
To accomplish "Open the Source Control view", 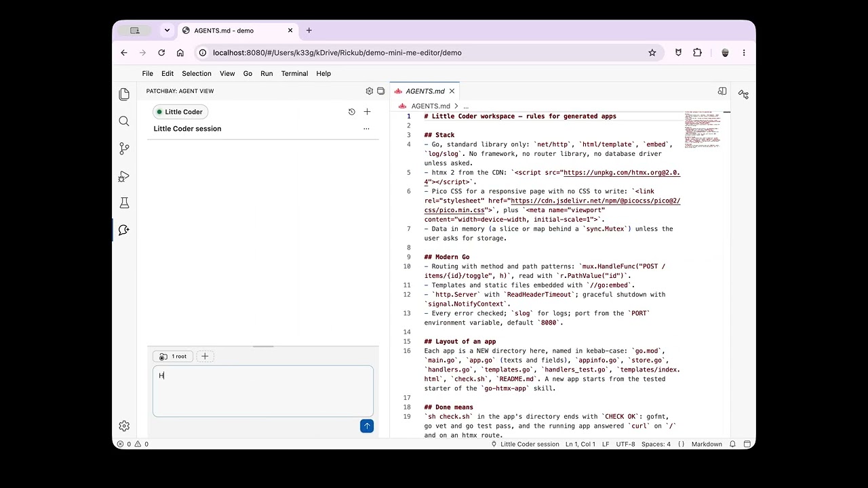I will 124,148.
